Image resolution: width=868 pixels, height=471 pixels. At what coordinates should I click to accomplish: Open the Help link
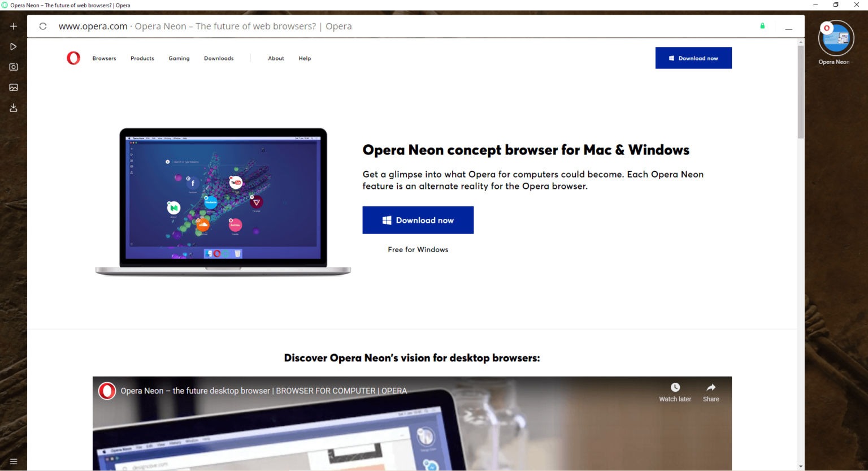305,58
